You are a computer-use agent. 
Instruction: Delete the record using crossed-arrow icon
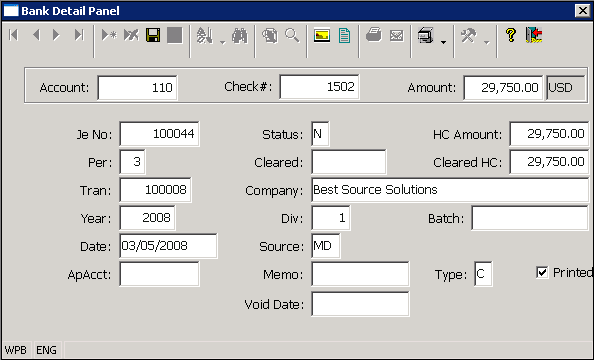(x=131, y=35)
